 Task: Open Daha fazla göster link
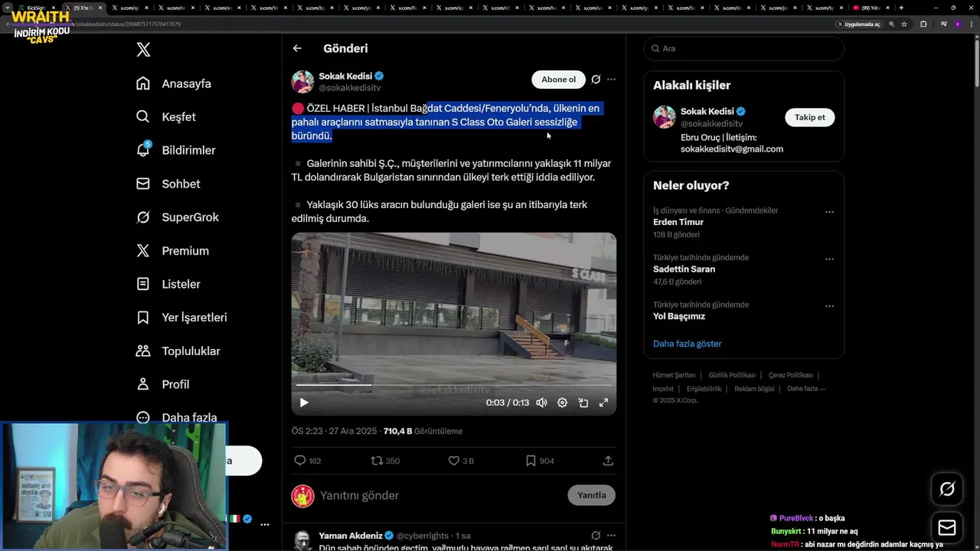coord(687,344)
